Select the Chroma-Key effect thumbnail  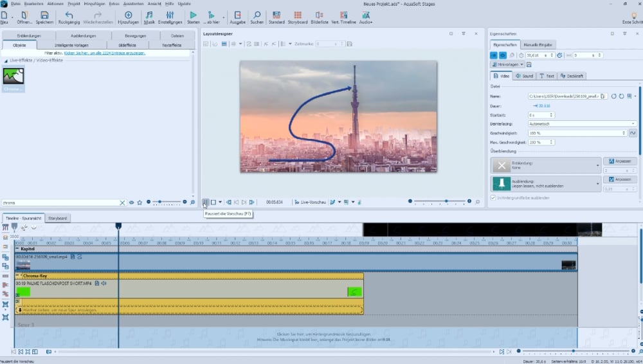(14, 77)
